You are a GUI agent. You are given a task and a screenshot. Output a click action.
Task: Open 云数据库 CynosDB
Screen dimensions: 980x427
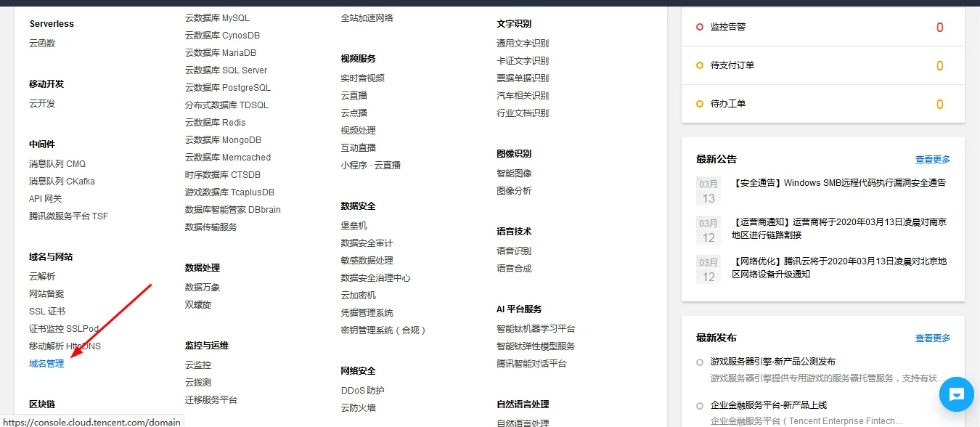point(222,36)
